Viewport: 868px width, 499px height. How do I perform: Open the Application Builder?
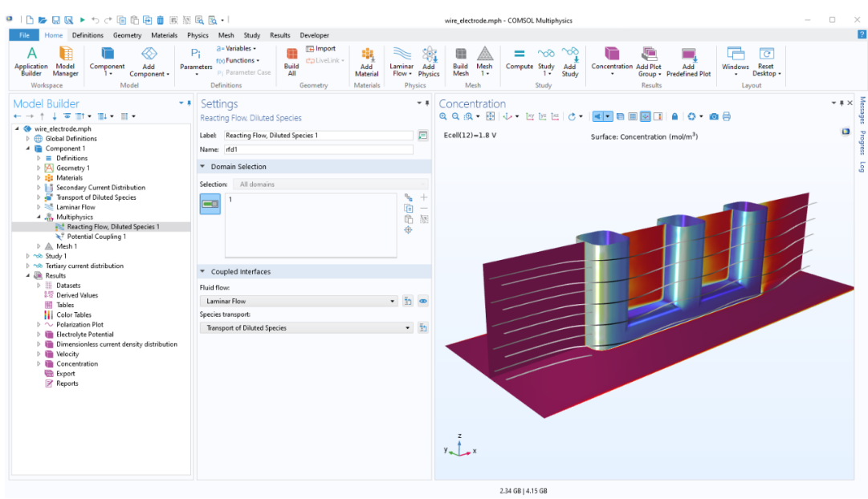(31, 62)
